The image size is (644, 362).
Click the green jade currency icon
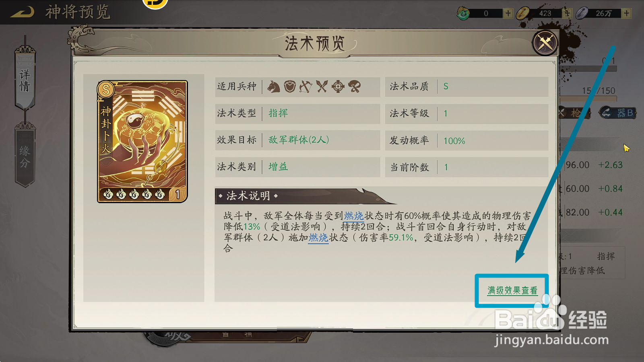463,14
